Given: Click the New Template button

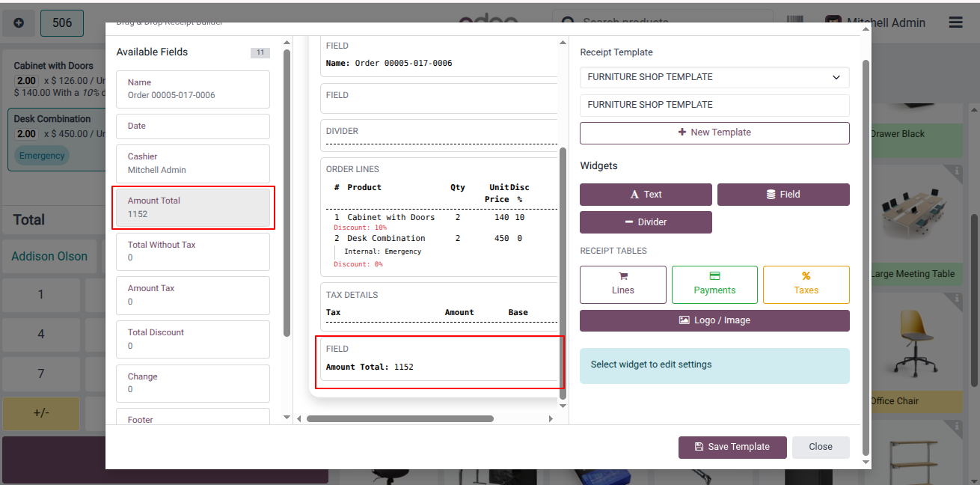Looking at the screenshot, I should click(714, 132).
